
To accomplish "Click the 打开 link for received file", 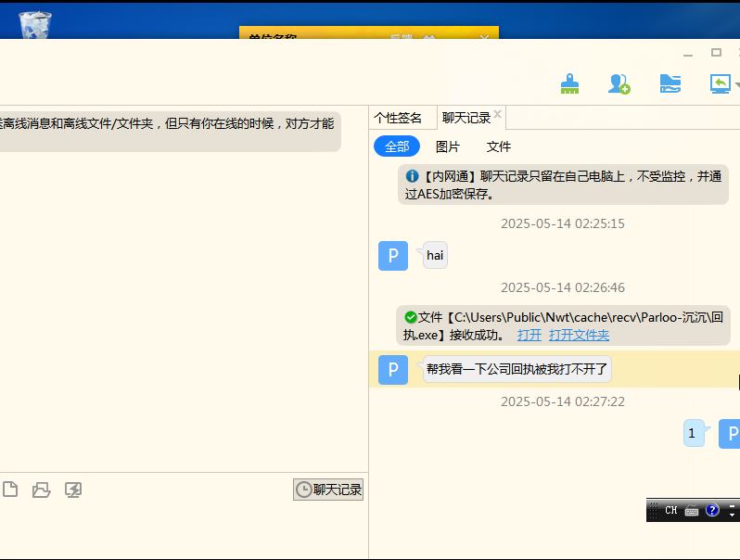I will 529,335.
